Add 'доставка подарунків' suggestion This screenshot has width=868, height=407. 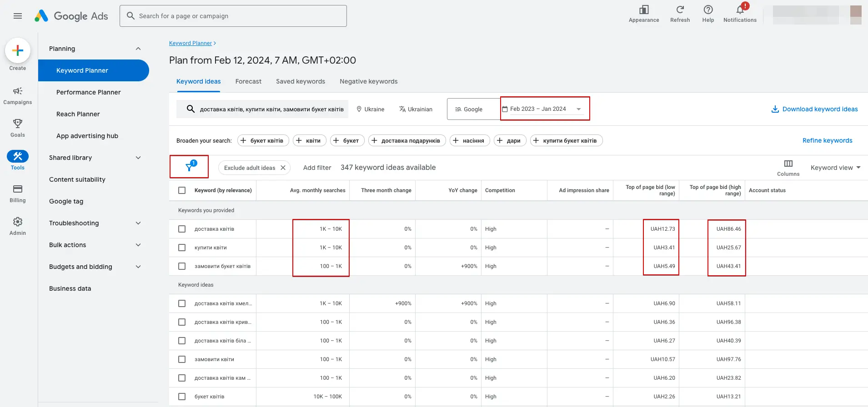(x=407, y=140)
